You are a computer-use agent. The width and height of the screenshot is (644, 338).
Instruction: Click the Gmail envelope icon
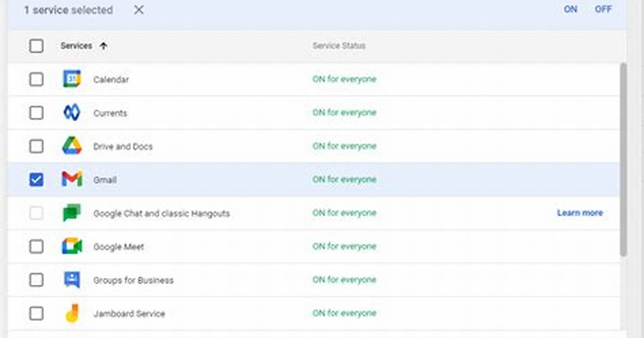(x=72, y=179)
